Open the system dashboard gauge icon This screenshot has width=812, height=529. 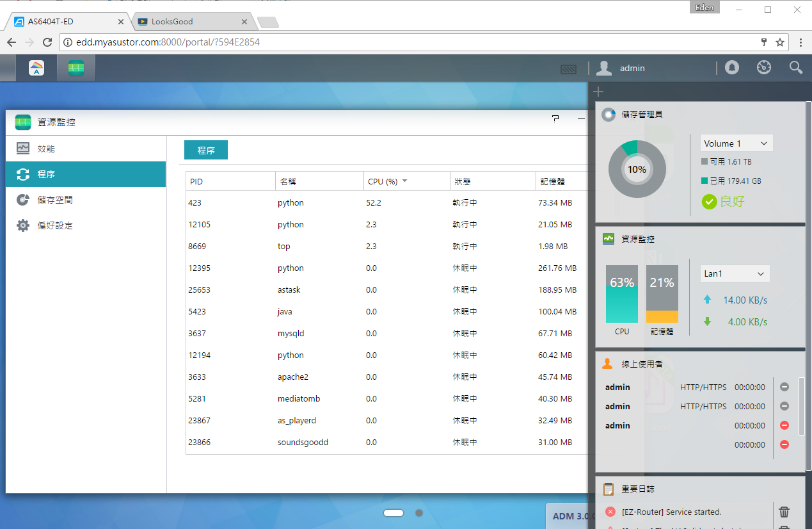(764, 67)
